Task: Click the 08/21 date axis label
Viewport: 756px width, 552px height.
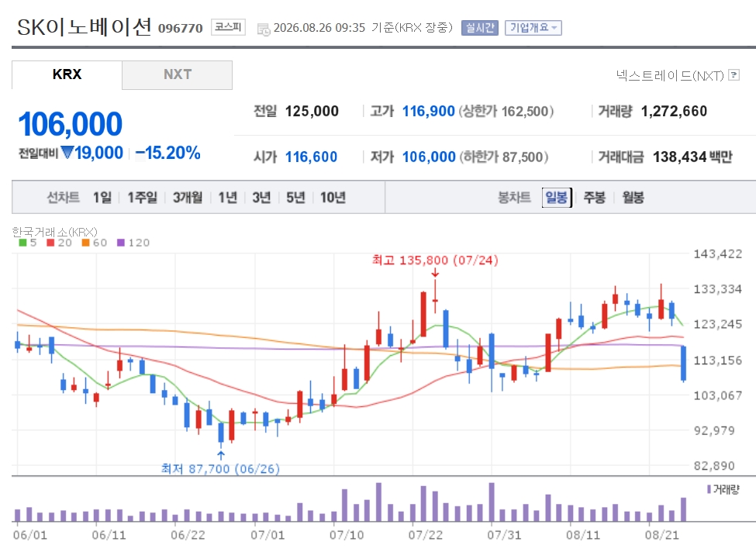Action: pos(661,535)
